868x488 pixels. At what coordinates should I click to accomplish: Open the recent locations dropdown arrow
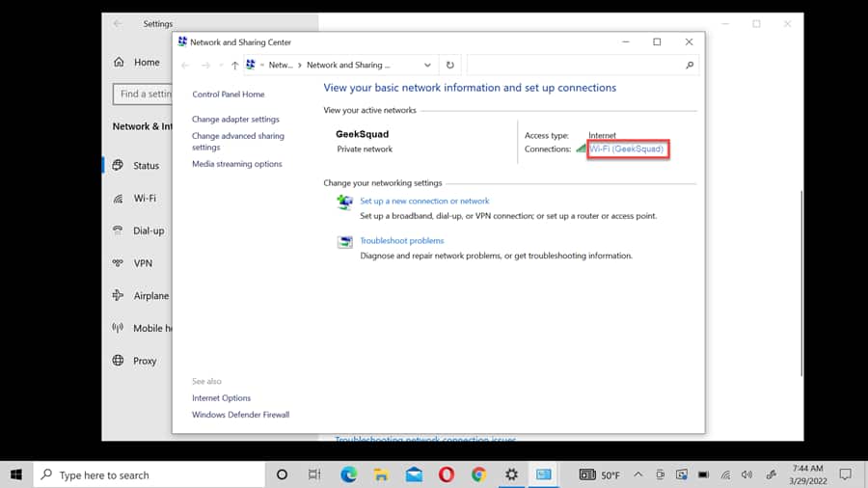pos(220,66)
